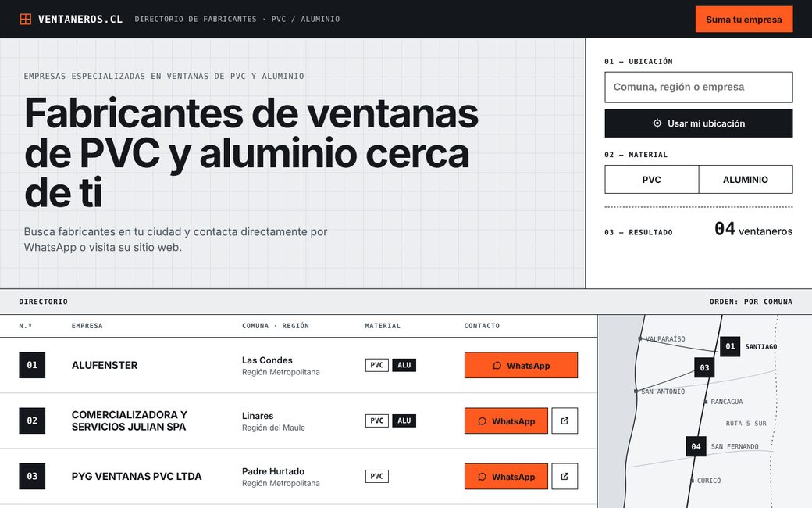Open the external website link for PYG Ventanas

(x=564, y=477)
